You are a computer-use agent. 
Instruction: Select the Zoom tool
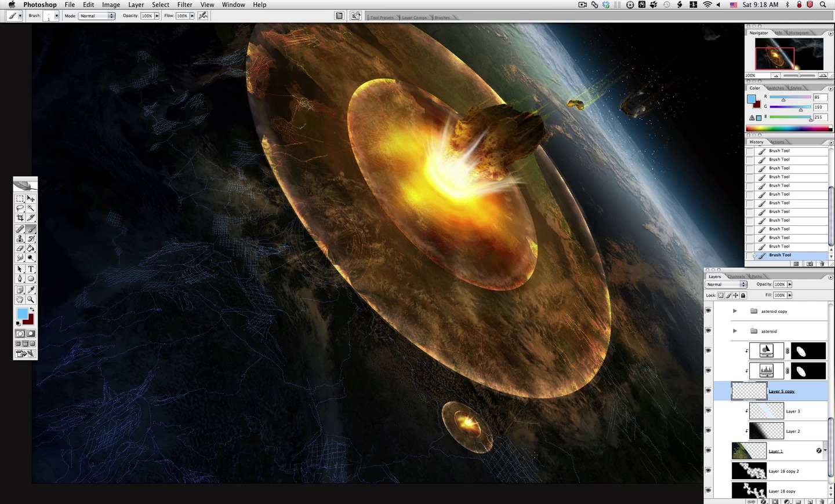tap(31, 300)
